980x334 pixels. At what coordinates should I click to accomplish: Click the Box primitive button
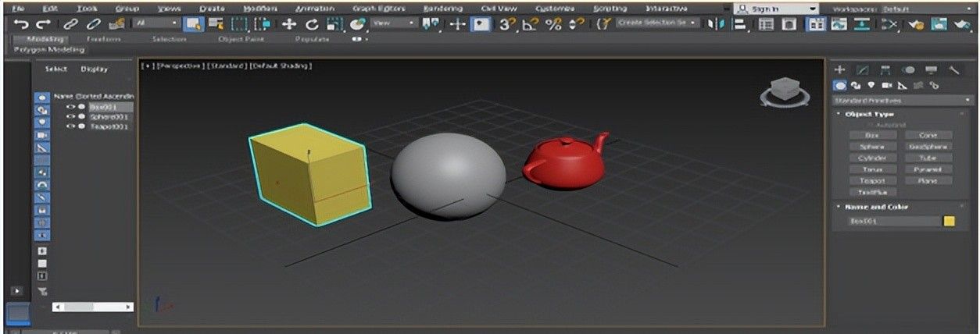click(871, 135)
